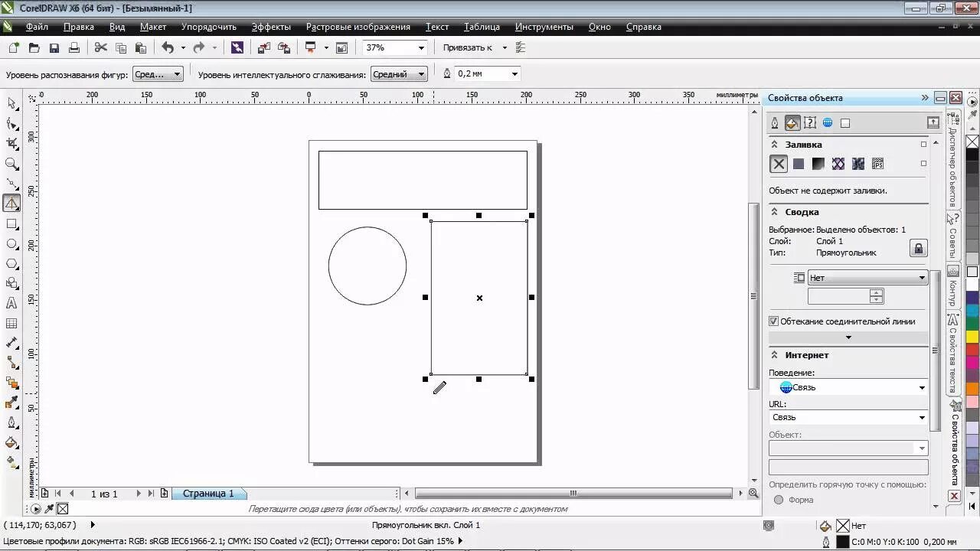Viewport: 980px width, 551px height.
Task: Print the document using the printer icon
Action: [x=74, y=47]
